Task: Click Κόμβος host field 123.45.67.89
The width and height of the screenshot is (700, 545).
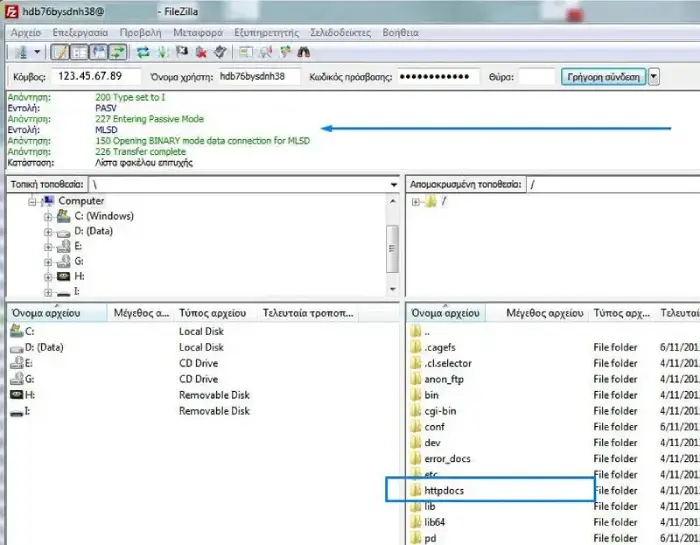Action: (x=96, y=76)
